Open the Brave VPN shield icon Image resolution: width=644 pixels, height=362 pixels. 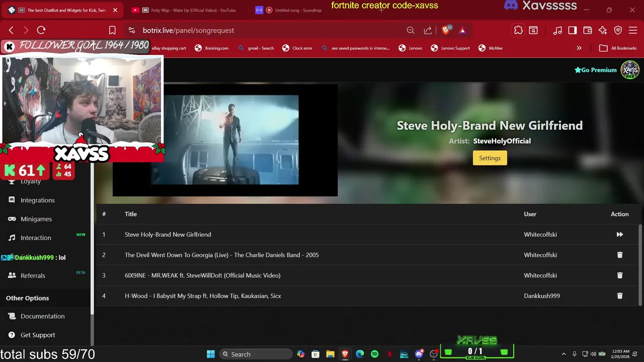pos(618,30)
